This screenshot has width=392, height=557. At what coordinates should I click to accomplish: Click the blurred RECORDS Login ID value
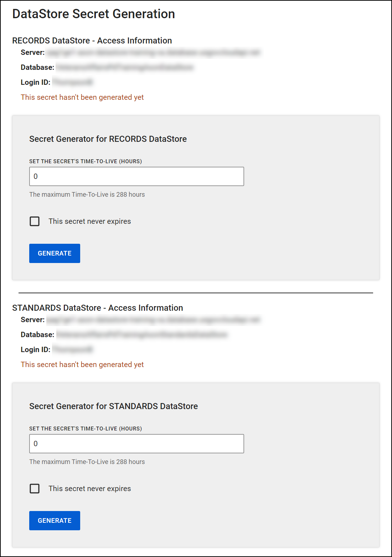(73, 82)
